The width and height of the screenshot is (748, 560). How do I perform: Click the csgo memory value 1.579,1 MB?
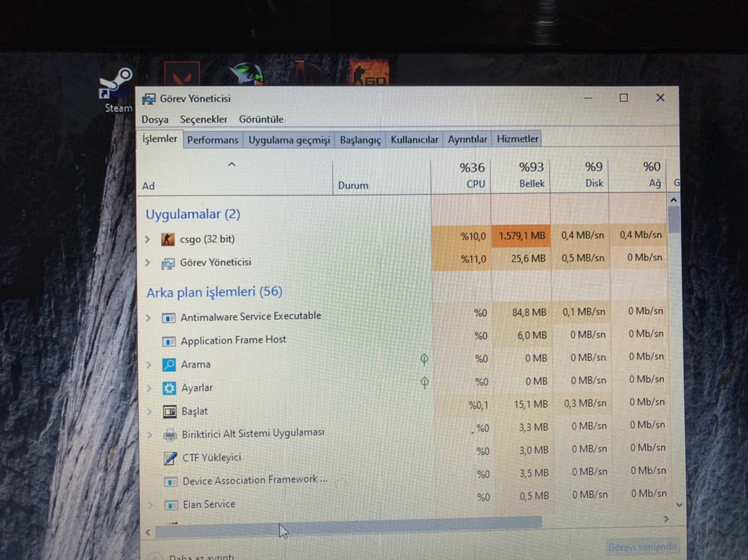522,236
